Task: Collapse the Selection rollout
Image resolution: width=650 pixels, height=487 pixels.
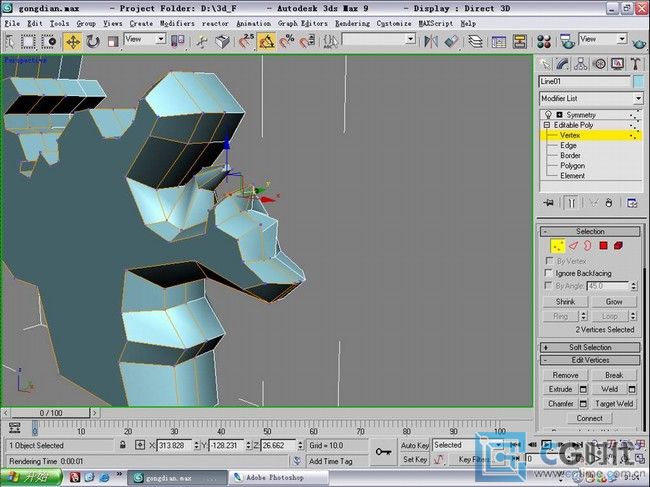Action: click(x=590, y=231)
